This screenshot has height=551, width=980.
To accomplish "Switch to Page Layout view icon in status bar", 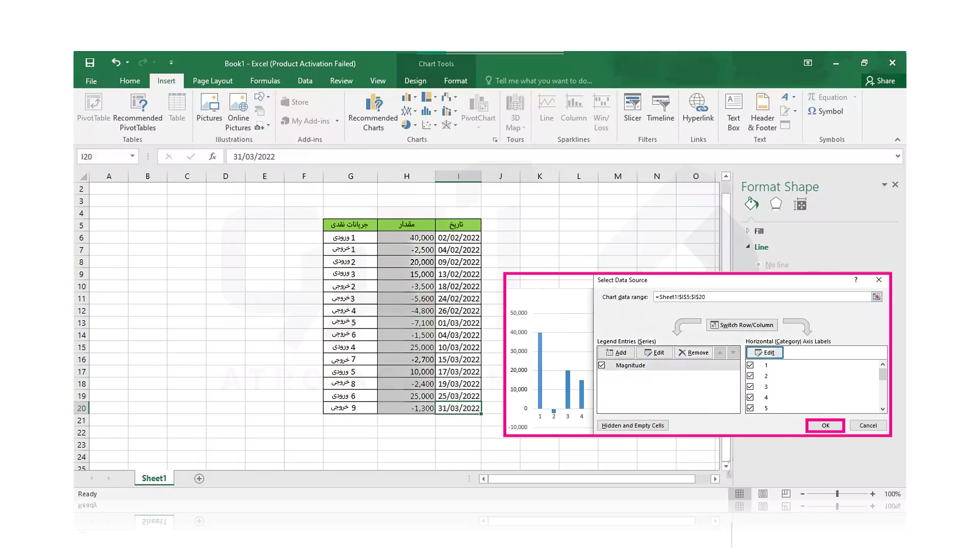I will coord(763,493).
